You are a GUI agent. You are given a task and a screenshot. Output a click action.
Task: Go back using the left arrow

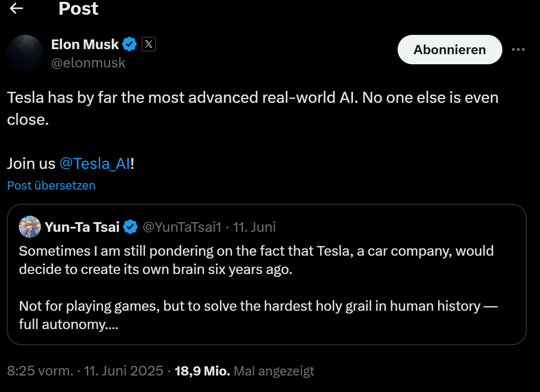point(17,8)
